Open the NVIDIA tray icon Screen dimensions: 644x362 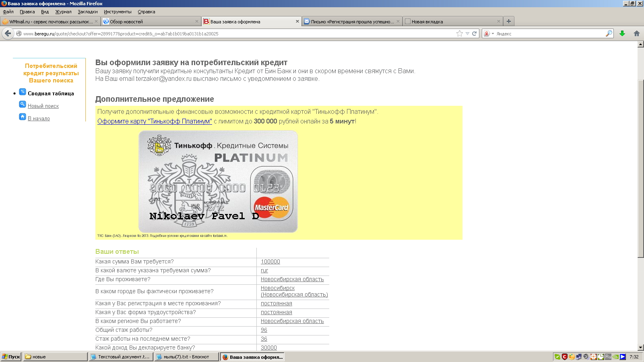tap(615, 357)
